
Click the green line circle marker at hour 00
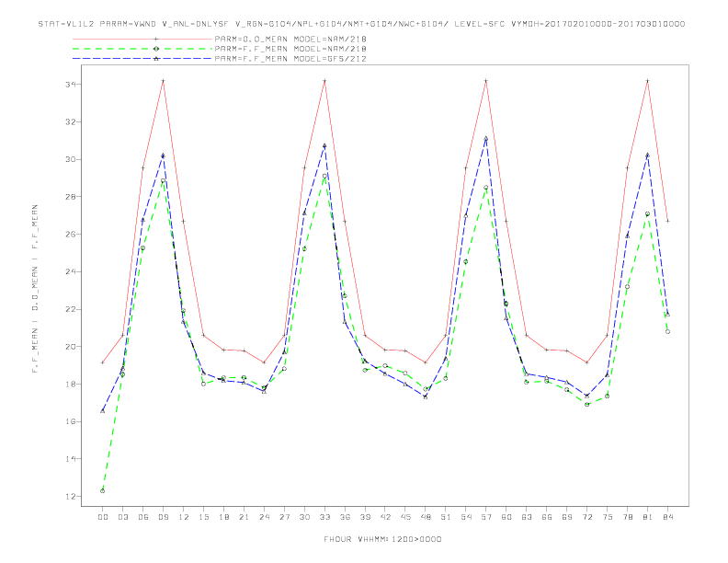103,491
